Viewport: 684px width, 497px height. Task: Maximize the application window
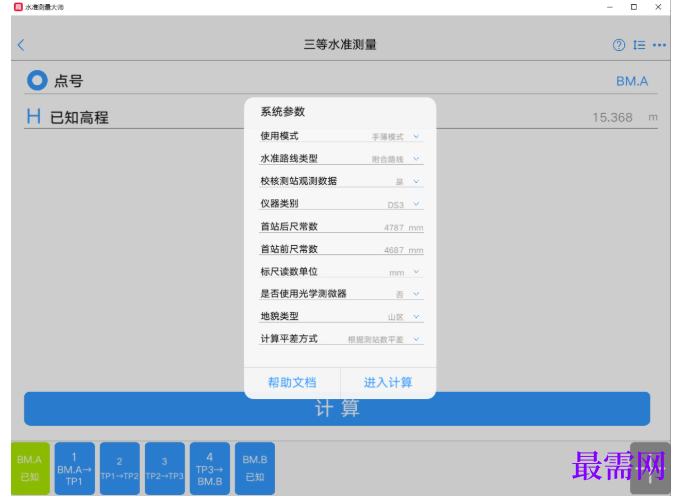(x=634, y=7)
